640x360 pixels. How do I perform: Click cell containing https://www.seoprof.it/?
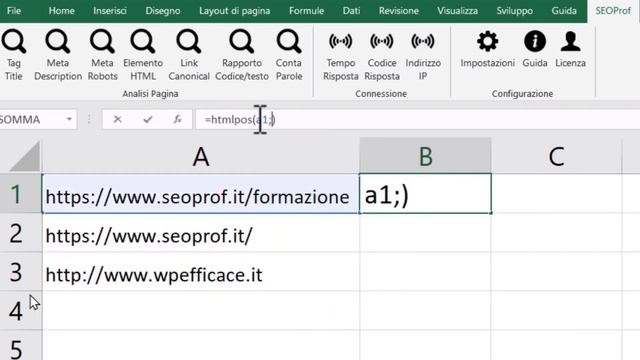pyautogui.click(x=200, y=233)
